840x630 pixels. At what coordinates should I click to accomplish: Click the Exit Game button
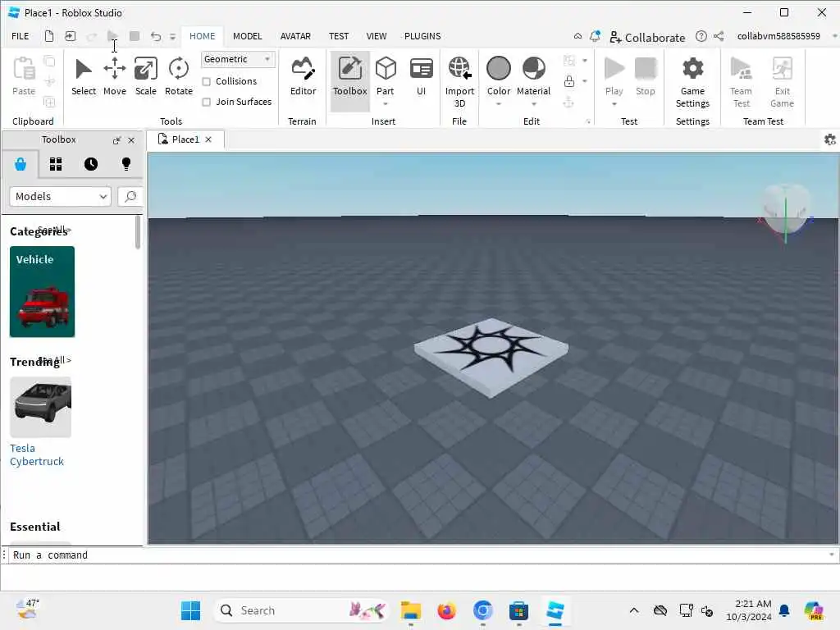pos(782,82)
